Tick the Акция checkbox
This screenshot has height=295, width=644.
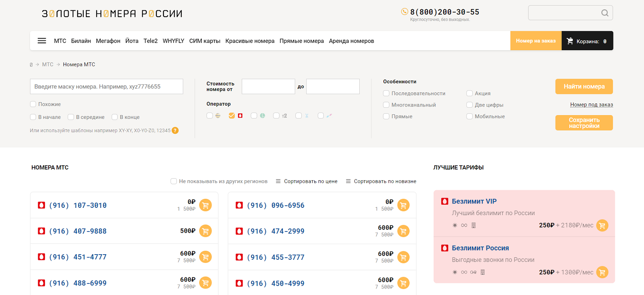[x=470, y=93]
